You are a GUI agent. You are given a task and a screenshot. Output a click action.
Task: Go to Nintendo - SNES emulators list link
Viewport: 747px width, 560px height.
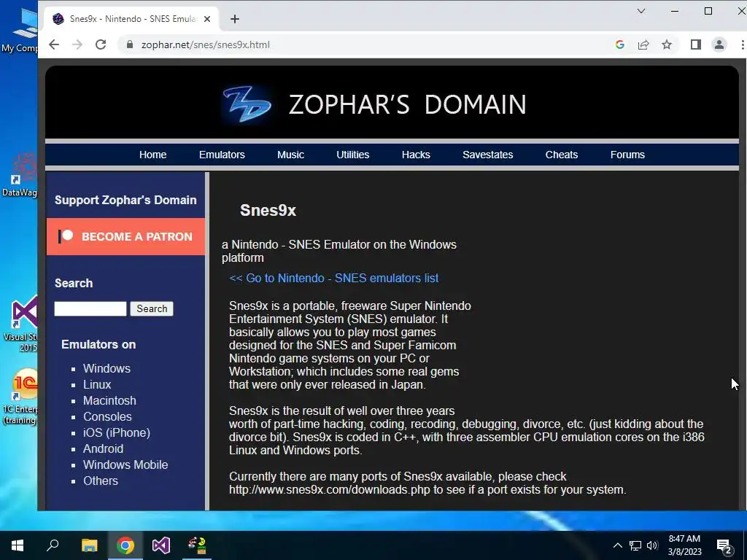click(334, 278)
